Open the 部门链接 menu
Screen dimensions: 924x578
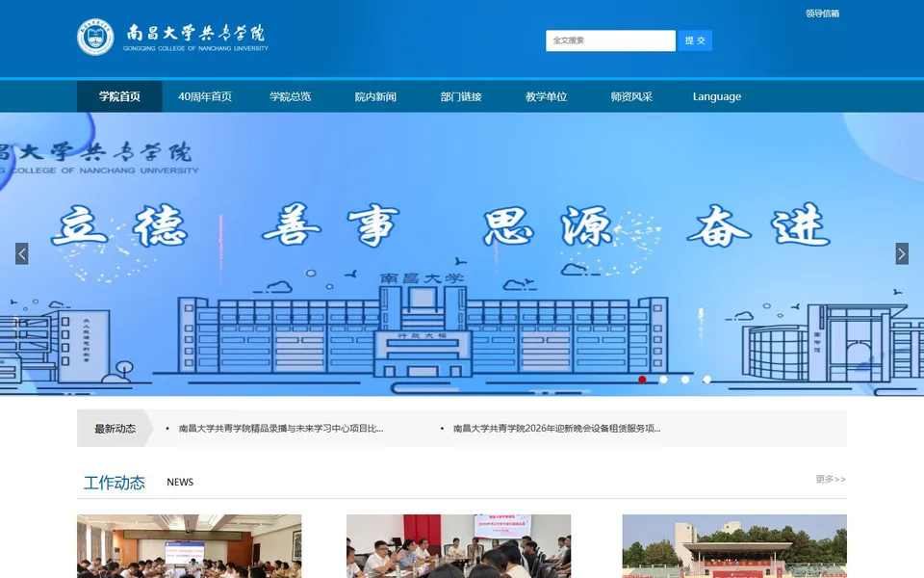(461, 96)
